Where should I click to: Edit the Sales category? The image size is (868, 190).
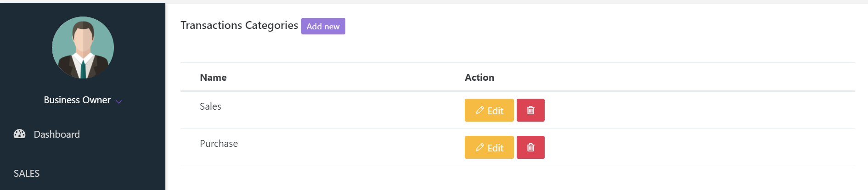[x=489, y=110]
